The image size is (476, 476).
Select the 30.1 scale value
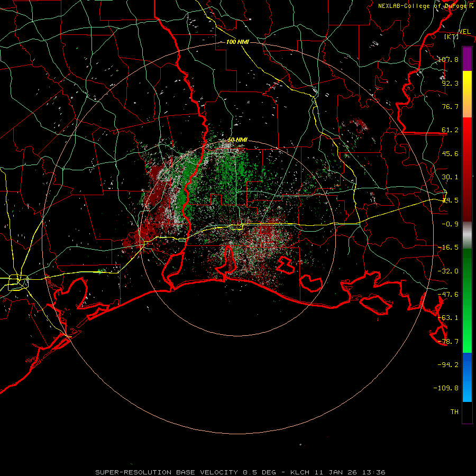point(450,177)
